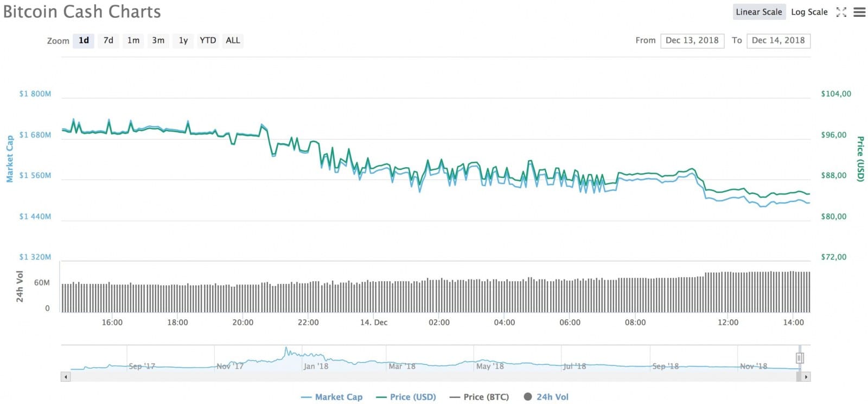Open the chart hamburger menu icon
This screenshot has width=868, height=404.
[x=859, y=12]
